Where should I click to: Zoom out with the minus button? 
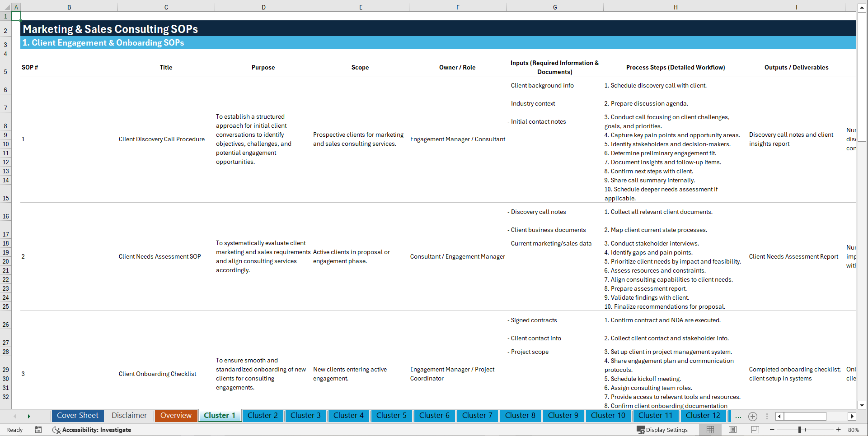point(773,430)
